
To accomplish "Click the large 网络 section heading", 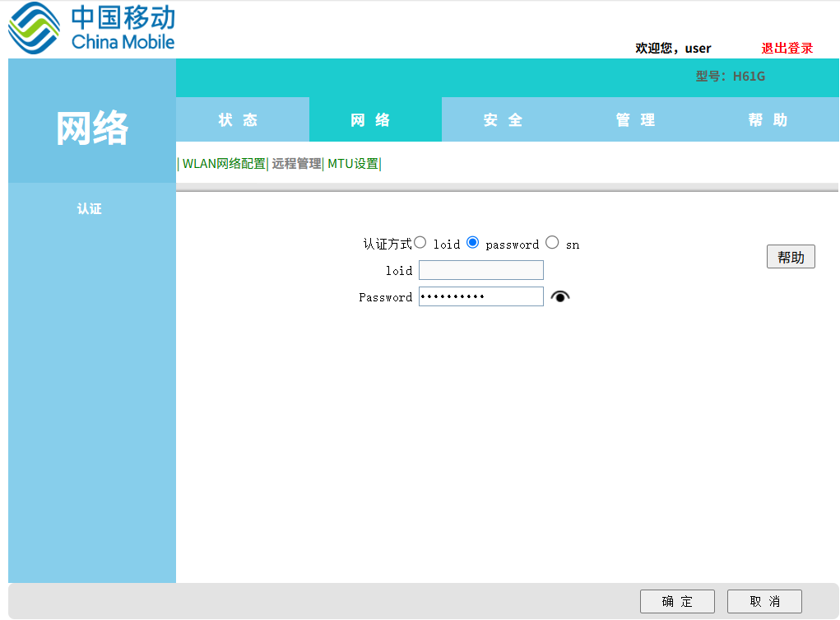I will tap(92, 128).
